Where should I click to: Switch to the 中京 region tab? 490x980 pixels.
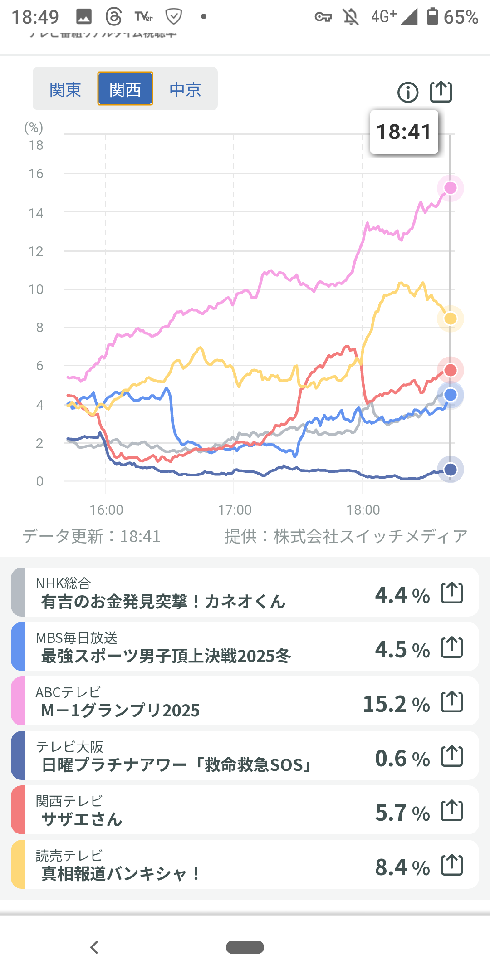click(x=185, y=89)
